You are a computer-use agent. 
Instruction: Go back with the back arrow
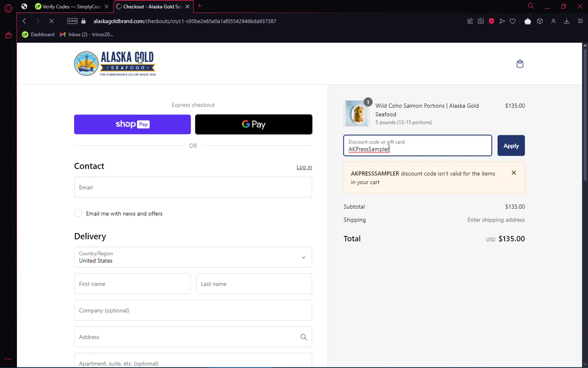coord(24,21)
